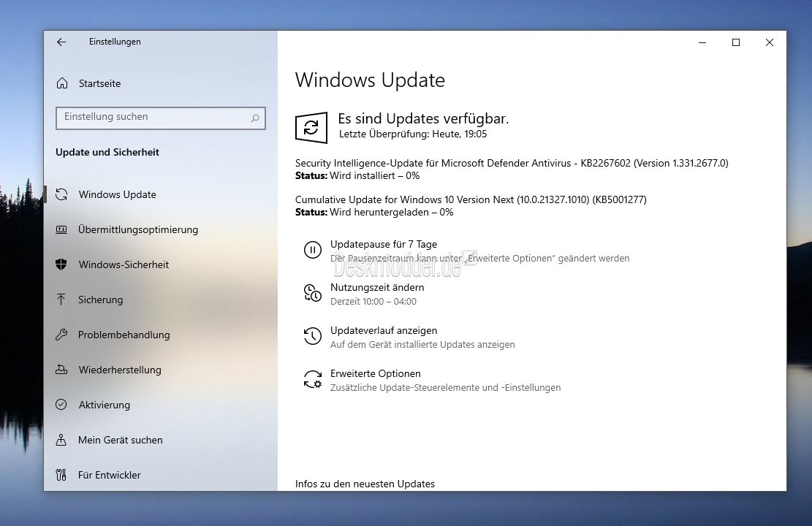
Task: Click the Aktivierung checkmark circle icon
Action: [x=62, y=405]
